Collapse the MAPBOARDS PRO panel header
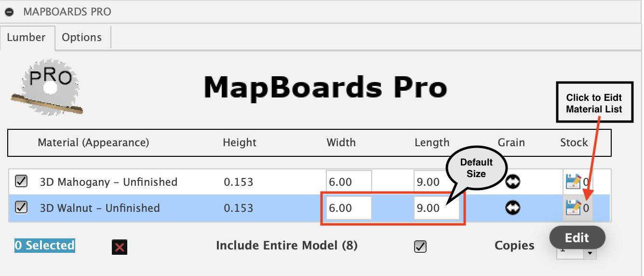Viewport: 644px width, 276px height. click(x=9, y=12)
